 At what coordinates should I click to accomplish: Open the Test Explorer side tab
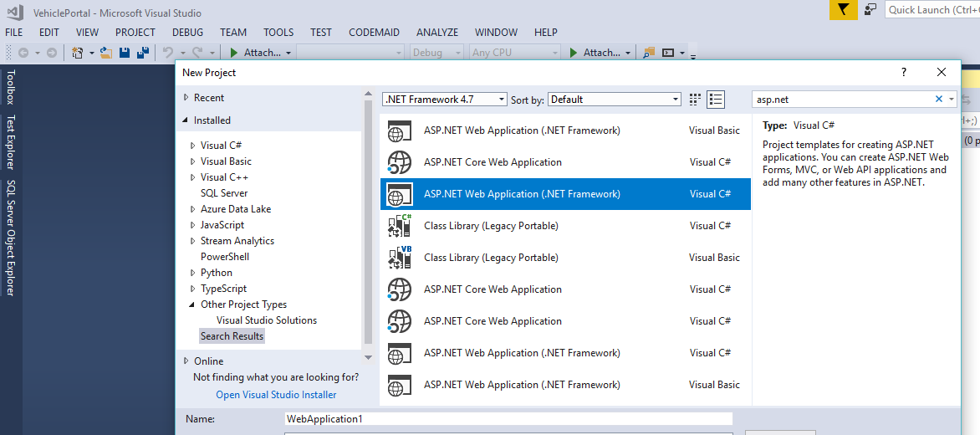pyautogui.click(x=12, y=142)
